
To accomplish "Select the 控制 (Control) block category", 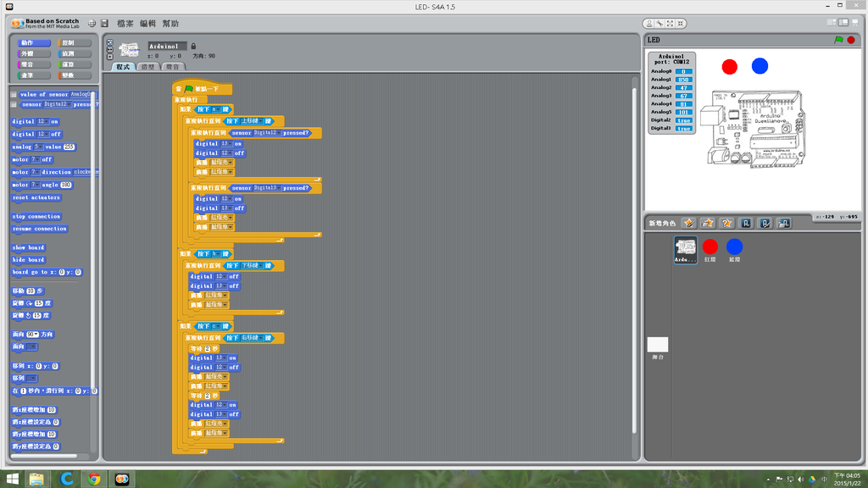I will (x=68, y=42).
